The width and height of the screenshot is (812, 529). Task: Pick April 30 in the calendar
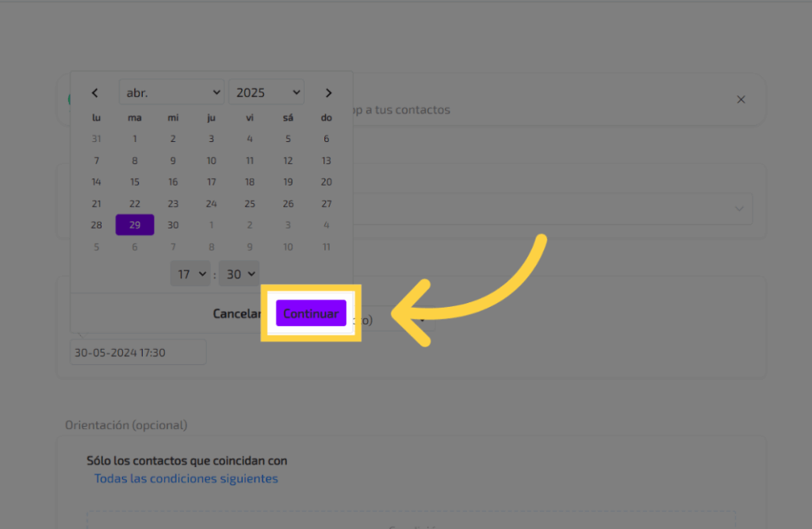click(x=173, y=224)
